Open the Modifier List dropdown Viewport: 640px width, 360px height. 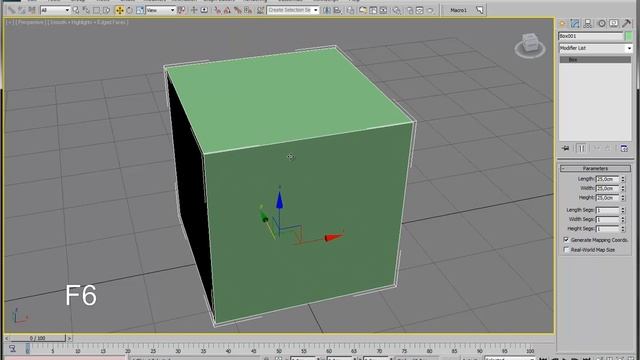(x=595, y=48)
